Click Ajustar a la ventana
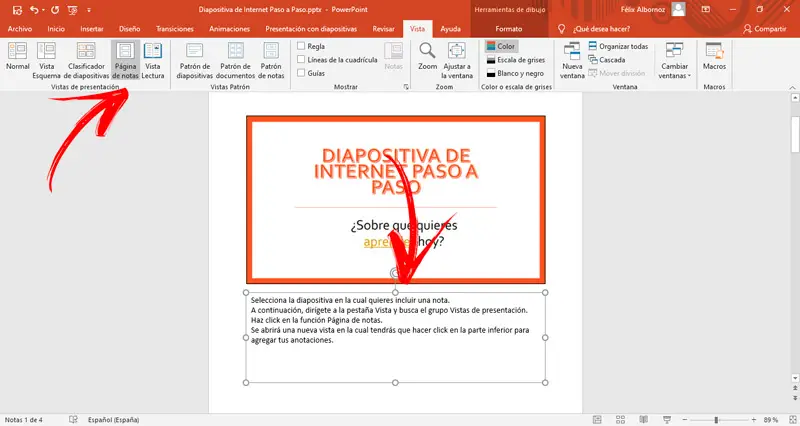The image size is (800, 426). tap(457, 60)
